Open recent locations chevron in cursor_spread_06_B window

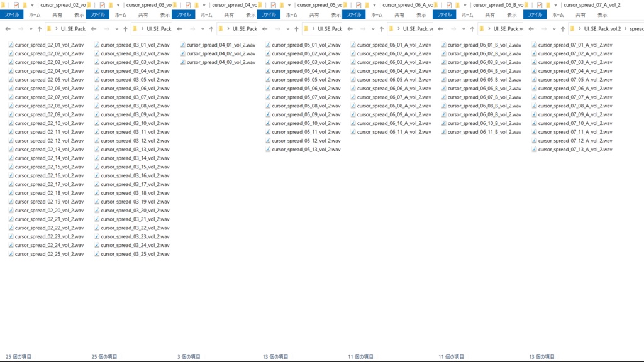(x=464, y=29)
